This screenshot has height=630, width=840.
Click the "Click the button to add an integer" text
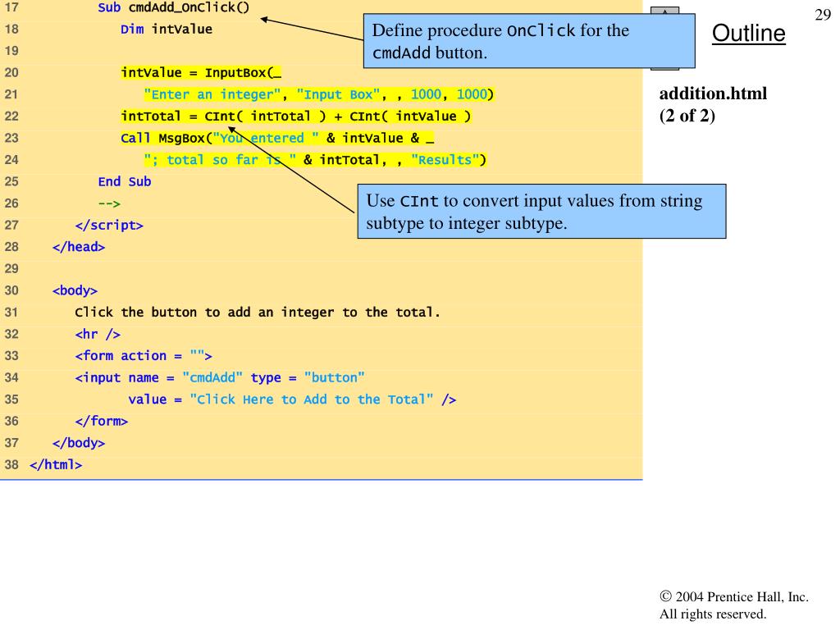257,313
